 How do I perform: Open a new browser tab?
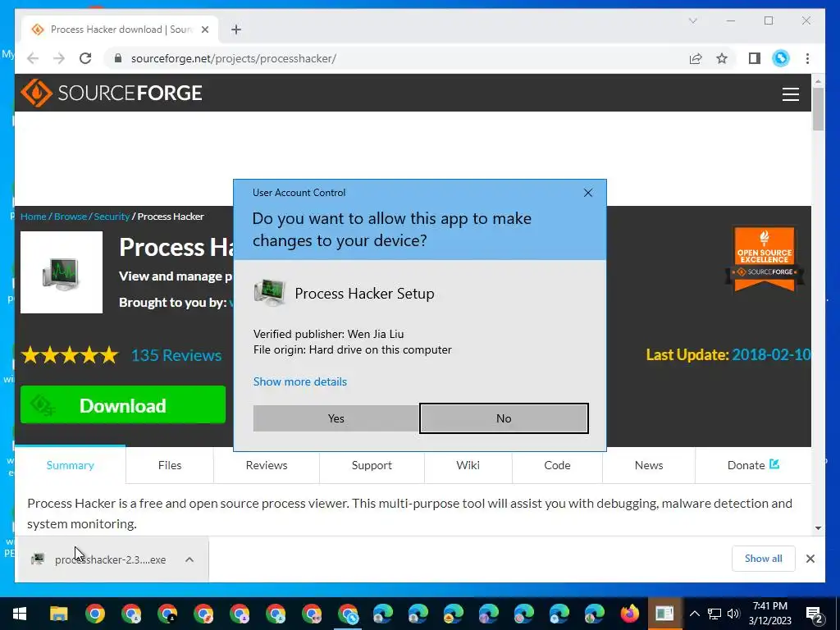pyautogui.click(x=236, y=30)
